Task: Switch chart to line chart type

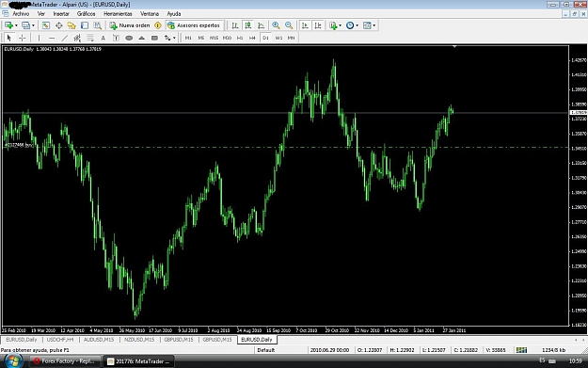Action: coord(261,25)
